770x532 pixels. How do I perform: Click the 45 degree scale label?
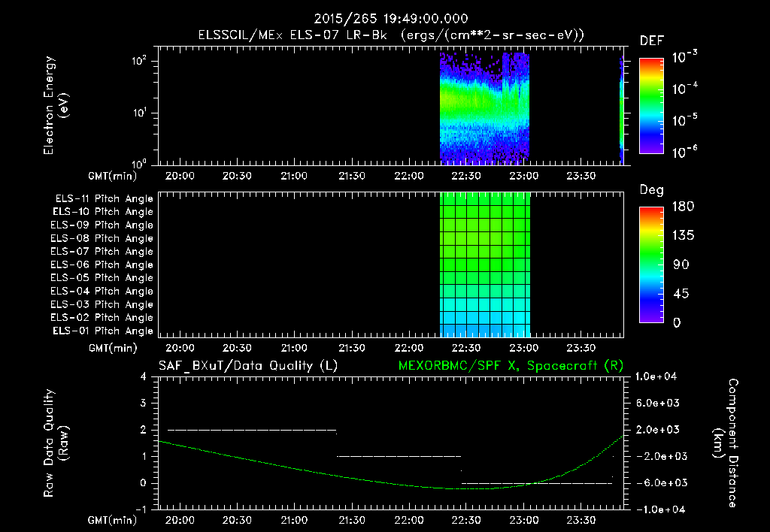click(x=681, y=294)
